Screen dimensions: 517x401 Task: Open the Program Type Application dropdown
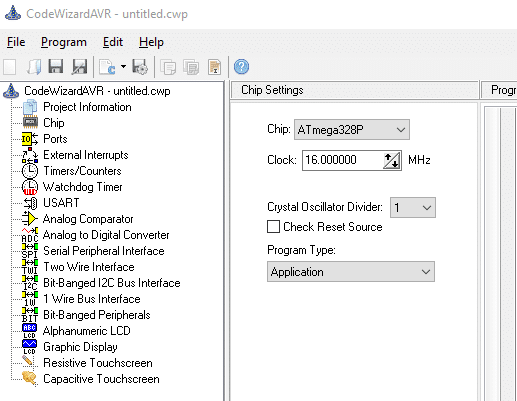tap(351, 272)
